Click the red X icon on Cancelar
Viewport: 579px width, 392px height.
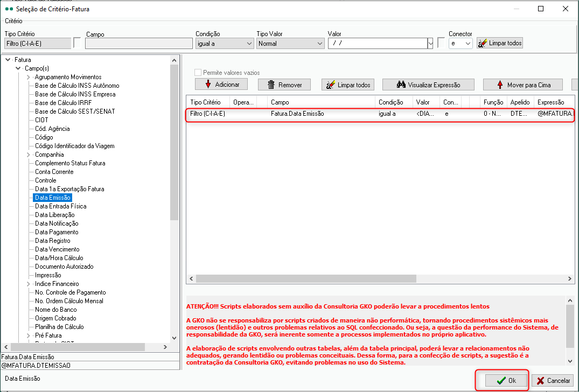click(541, 381)
